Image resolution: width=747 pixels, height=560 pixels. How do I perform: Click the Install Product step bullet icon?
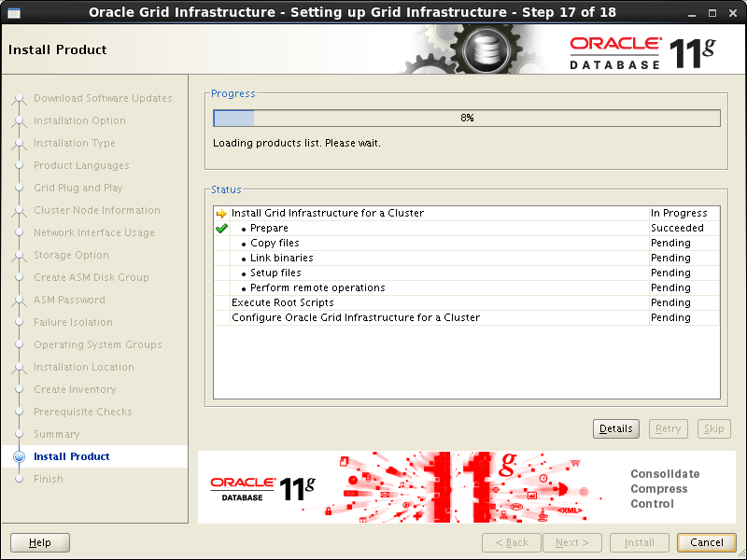click(19, 456)
